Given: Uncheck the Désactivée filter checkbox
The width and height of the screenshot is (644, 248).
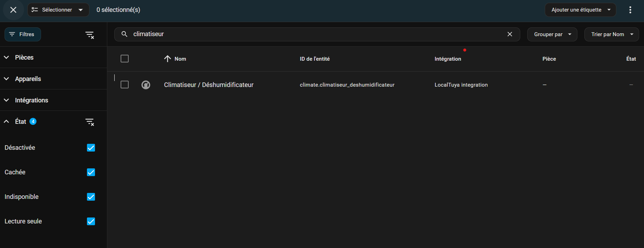Looking at the screenshot, I should (91, 148).
